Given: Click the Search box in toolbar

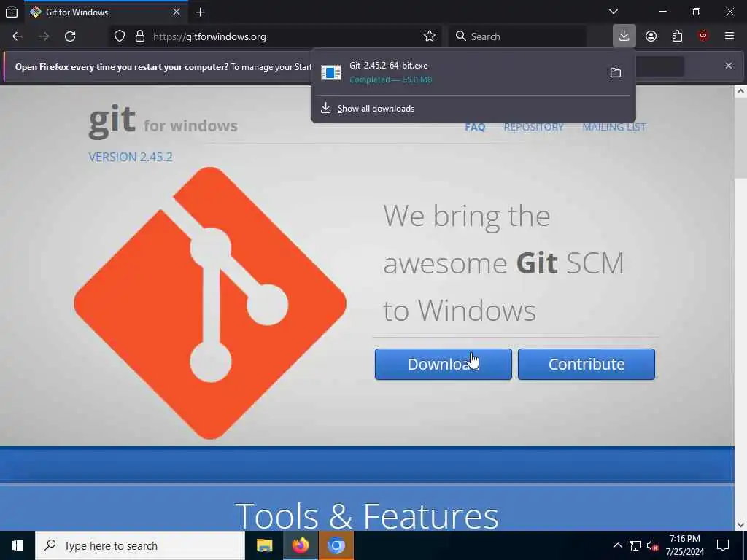Looking at the screenshot, I should click(517, 36).
